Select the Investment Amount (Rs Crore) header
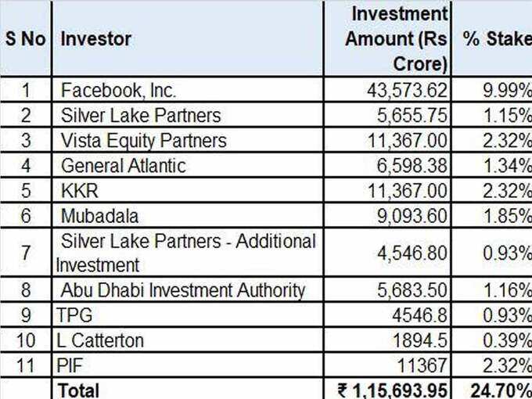The width and height of the screenshot is (532, 399). coord(387,38)
